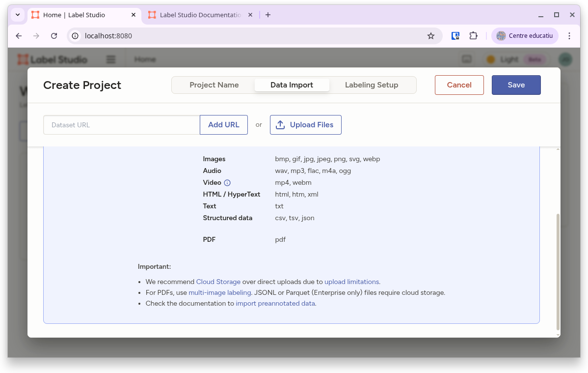Click the dialog's vertical scrollbar
The width and height of the screenshot is (588, 373).
point(558,270)
